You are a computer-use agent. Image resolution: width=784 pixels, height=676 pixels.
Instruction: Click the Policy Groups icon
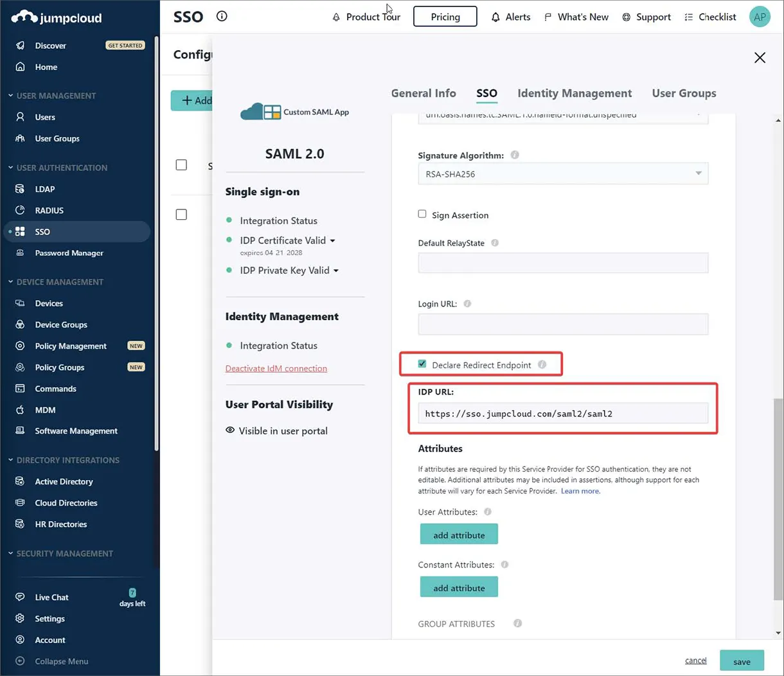[21, 367]
